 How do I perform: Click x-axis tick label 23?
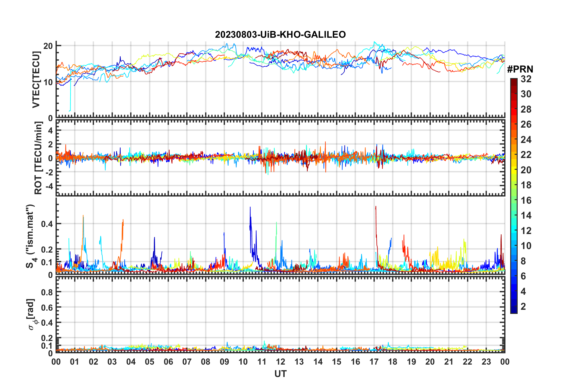(x=486, y=362)
